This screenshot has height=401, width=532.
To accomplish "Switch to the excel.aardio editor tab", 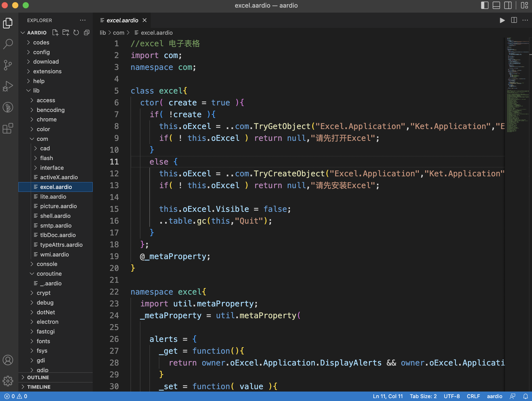I will click(122, 20).
